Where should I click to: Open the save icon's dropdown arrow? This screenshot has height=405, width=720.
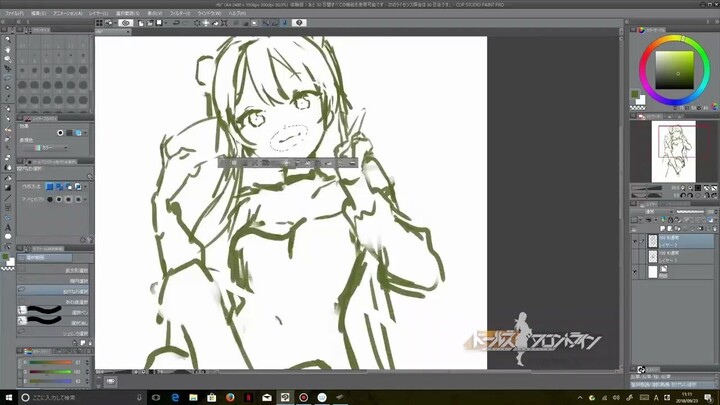(x=165, y=22)
